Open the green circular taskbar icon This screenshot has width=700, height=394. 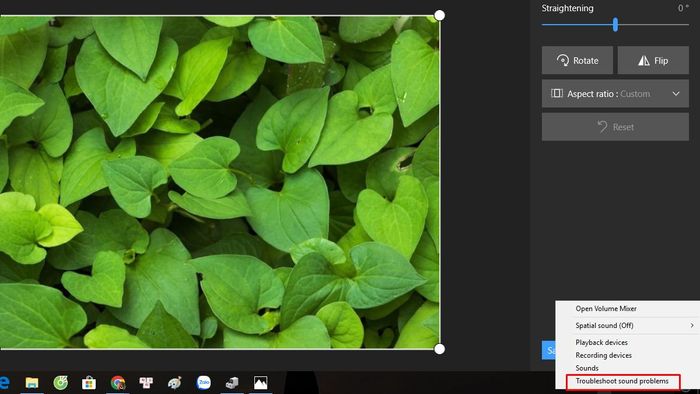point(61,383)
